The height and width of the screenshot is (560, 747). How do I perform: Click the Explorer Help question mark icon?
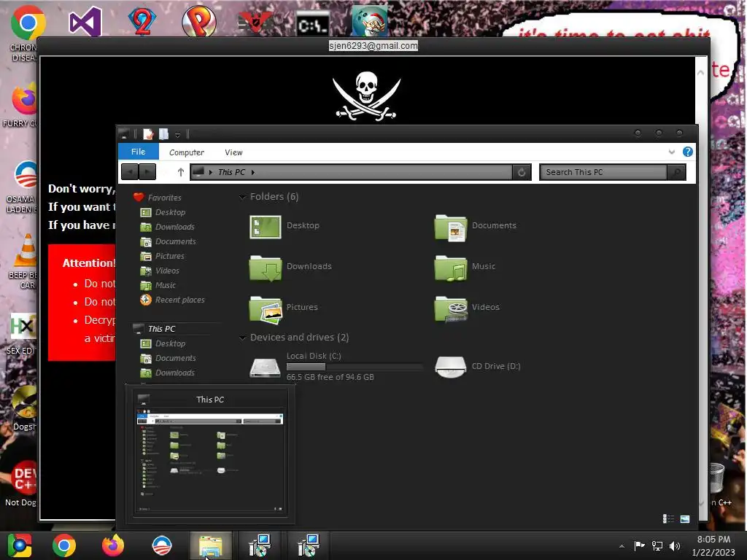click(x=687, y=152)
